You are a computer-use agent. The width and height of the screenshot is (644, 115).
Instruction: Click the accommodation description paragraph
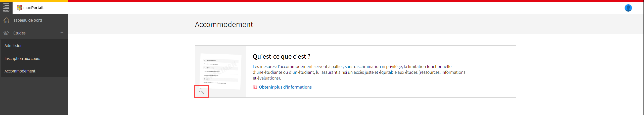[x=359, y=72]
